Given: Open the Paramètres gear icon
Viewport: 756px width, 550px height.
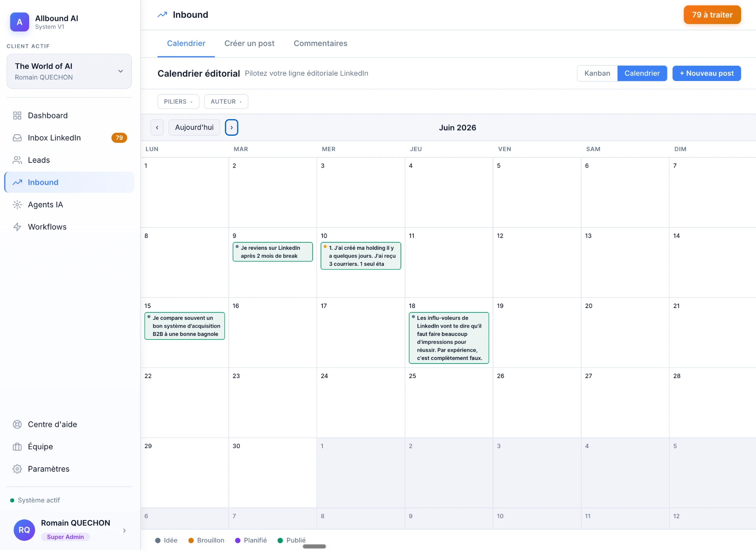Looking at the screenshot, I should coord(17,469).
